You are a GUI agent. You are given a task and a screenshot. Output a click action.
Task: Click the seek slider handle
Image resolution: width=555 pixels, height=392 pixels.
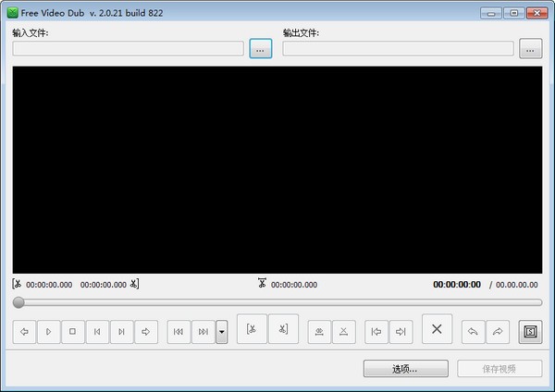point(18,302)
